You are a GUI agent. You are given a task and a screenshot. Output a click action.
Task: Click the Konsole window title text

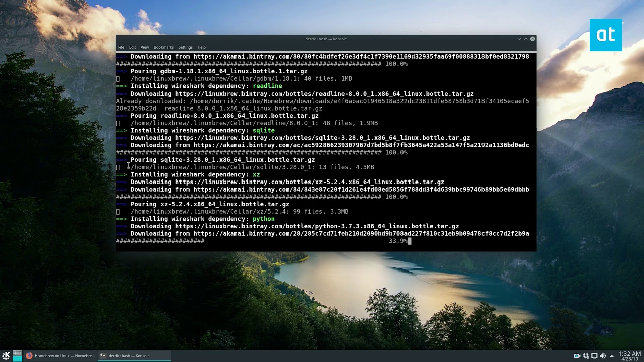coord(326,39)
